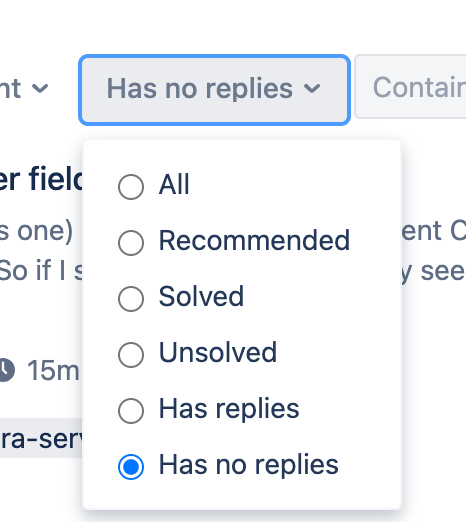The height and width of the screenshot is (522, 466).
Task: Click the selected Has no replies radio circle
Action: pos(131,467)
